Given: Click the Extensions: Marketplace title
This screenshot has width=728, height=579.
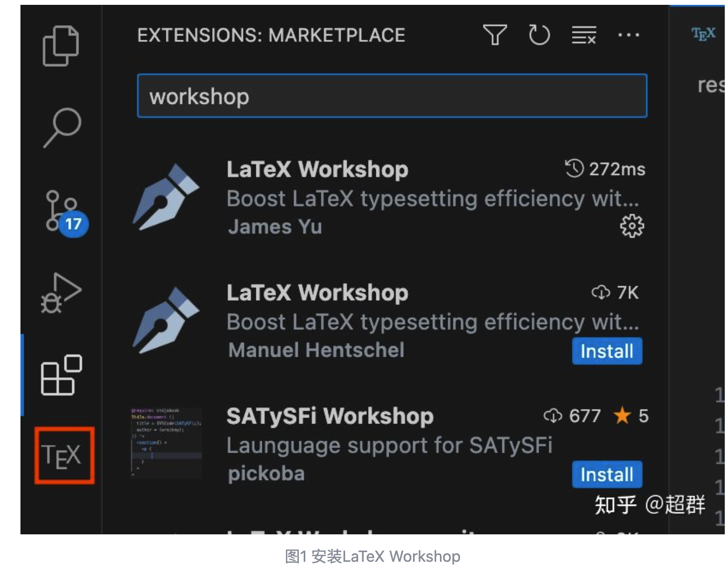Looking at the screenshot, I should (x=271, y=35).
